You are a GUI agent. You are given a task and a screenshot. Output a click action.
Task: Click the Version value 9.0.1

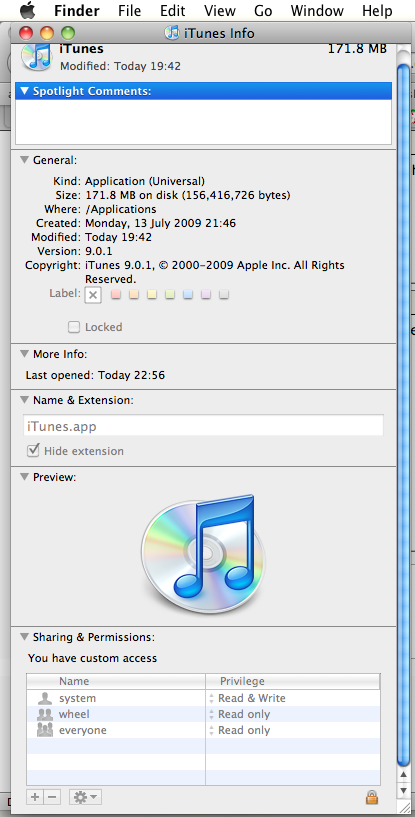(99, 251)
